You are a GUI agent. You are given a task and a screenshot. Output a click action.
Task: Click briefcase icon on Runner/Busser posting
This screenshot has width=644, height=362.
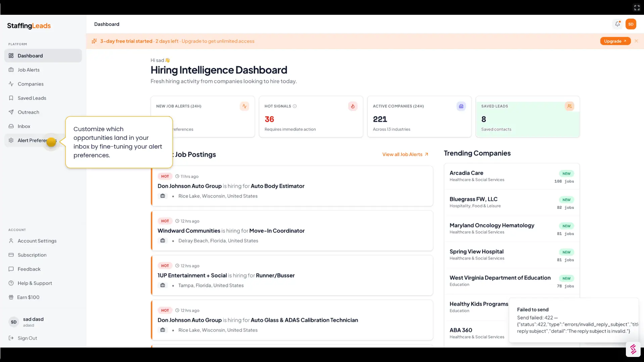163,285
